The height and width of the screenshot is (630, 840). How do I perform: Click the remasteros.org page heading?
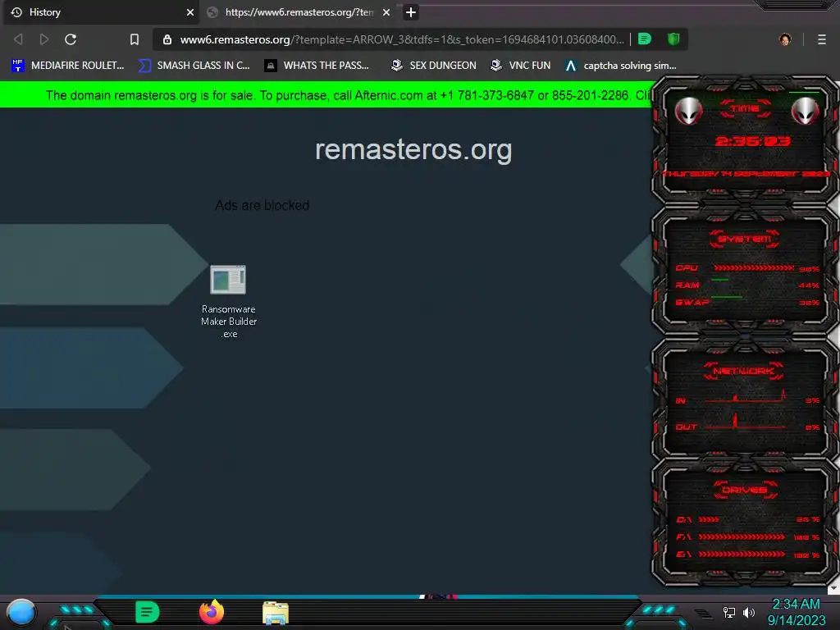413,150
